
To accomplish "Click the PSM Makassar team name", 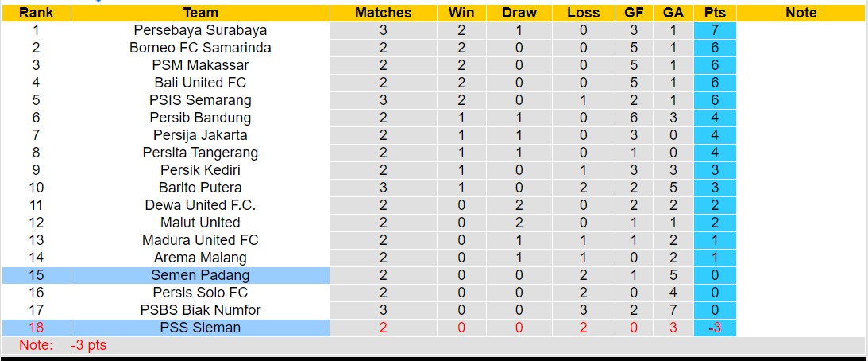I will (x=200, y=65).
